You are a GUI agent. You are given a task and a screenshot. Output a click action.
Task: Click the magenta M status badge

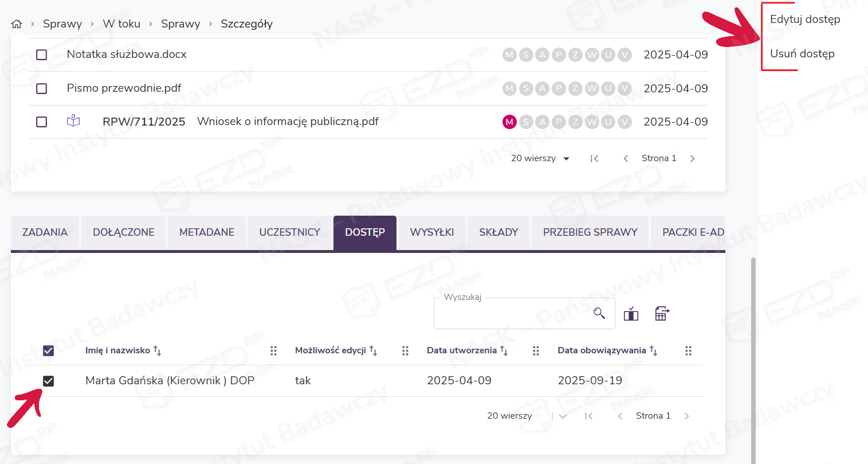point(509,122)
